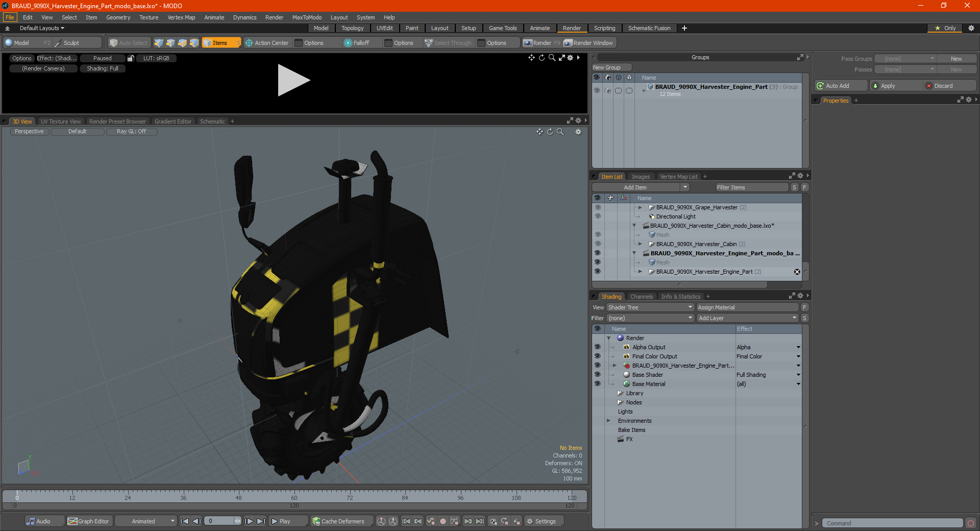Step to previous frame
The image size is (980, 531).
[x=197, y=521]
